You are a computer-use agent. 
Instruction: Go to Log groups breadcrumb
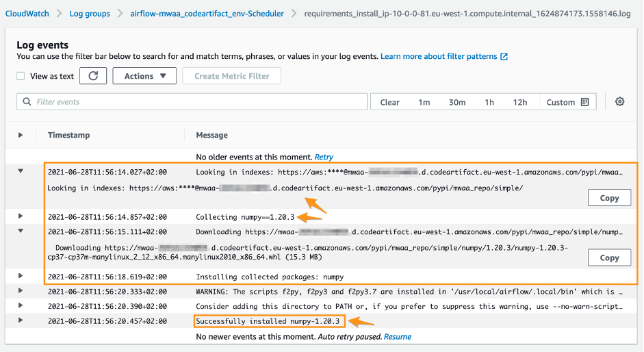tap(90, 14)
